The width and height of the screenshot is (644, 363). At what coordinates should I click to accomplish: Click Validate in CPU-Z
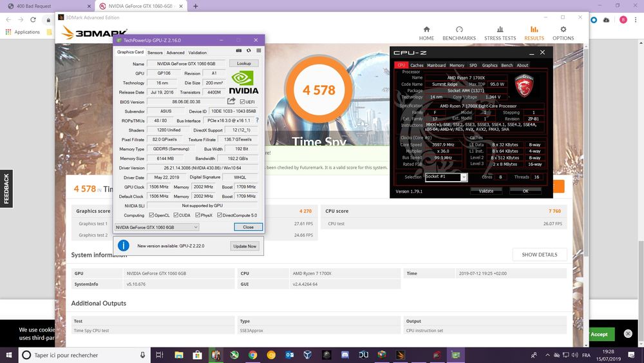click(486, 191)
